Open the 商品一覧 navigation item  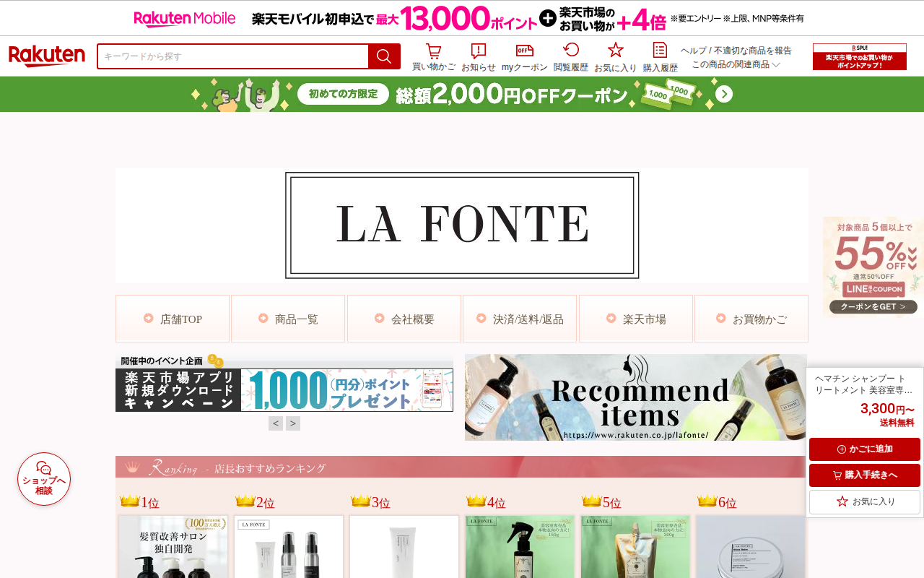point(288,319)
